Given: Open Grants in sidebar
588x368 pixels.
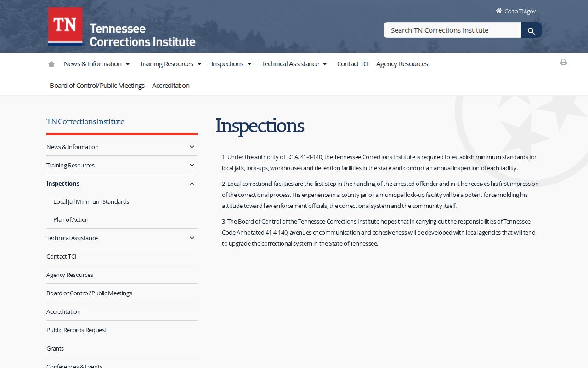Looking at the screenshot, I should pos(55,348).
